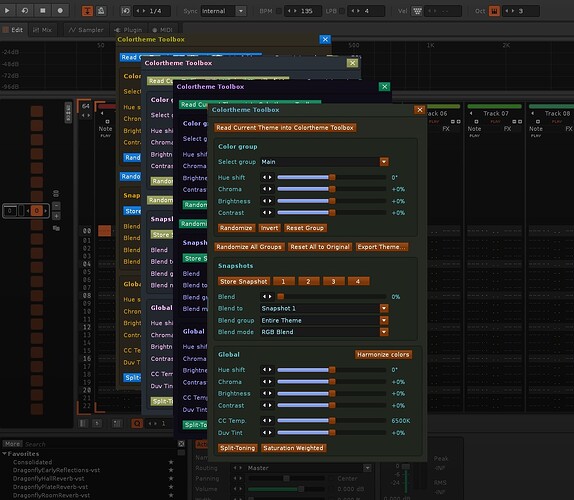Click the CC Temp. arrow stepper

click(267, 421)
